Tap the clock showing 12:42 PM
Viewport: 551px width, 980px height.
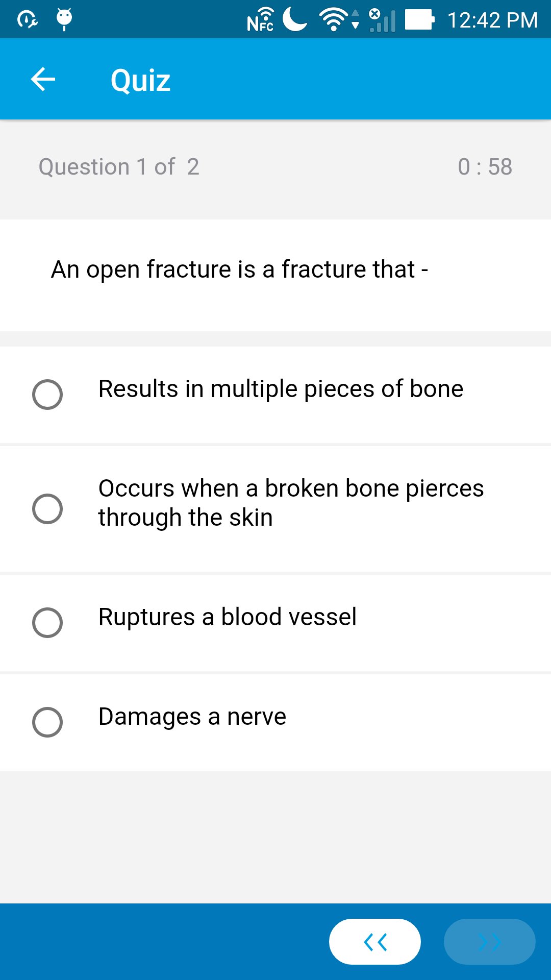(492, 20)
